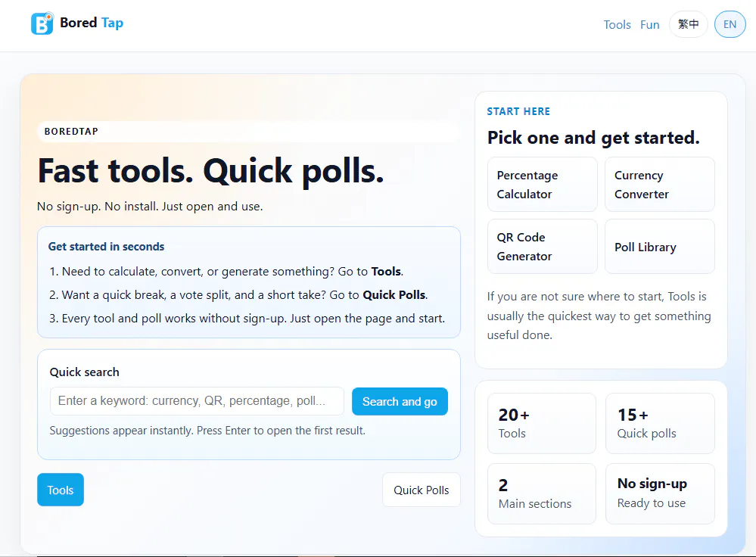Select the 20+ Tools stat card
Screen dimensions: 756x557
541,423
